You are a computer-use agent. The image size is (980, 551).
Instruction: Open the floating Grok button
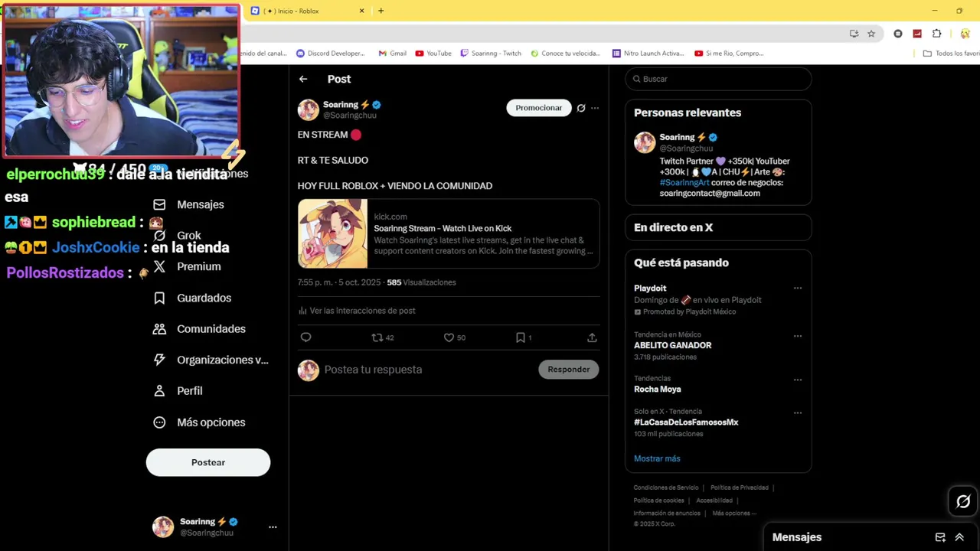point(963,501)
